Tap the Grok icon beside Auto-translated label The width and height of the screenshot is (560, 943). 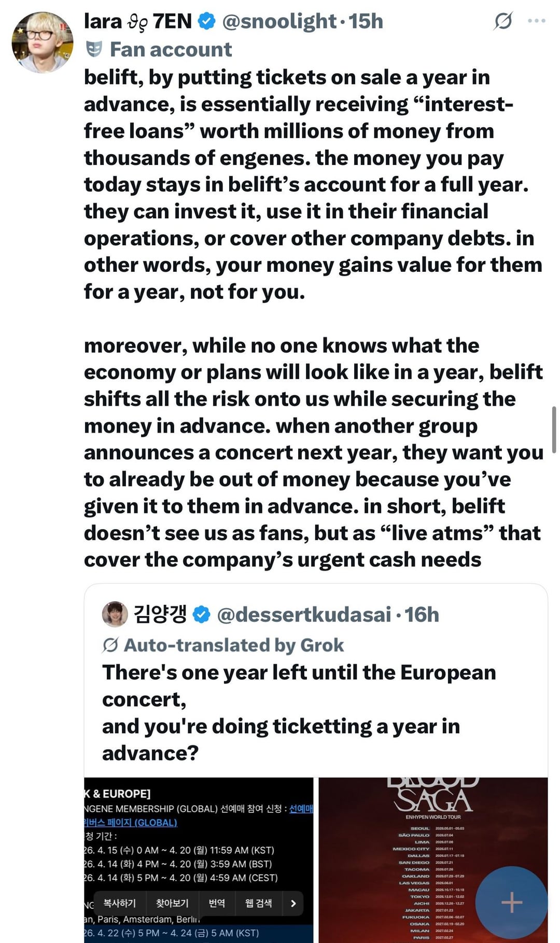(x=110, y=645)
